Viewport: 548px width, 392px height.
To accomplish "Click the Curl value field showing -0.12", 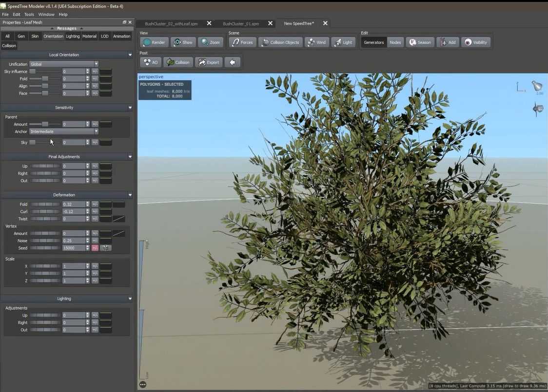I will point(74,211).
